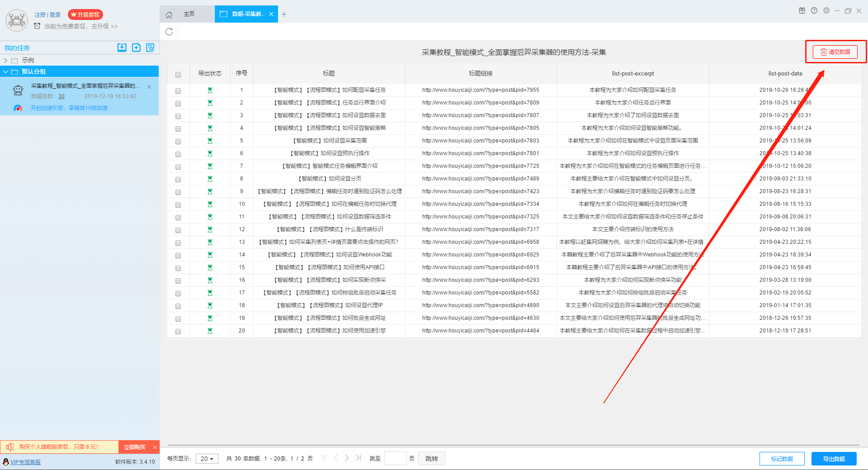The height and width of the screenshot is (470, 868).
Task: Click the 立即购买 button
Action: (135, 447)
